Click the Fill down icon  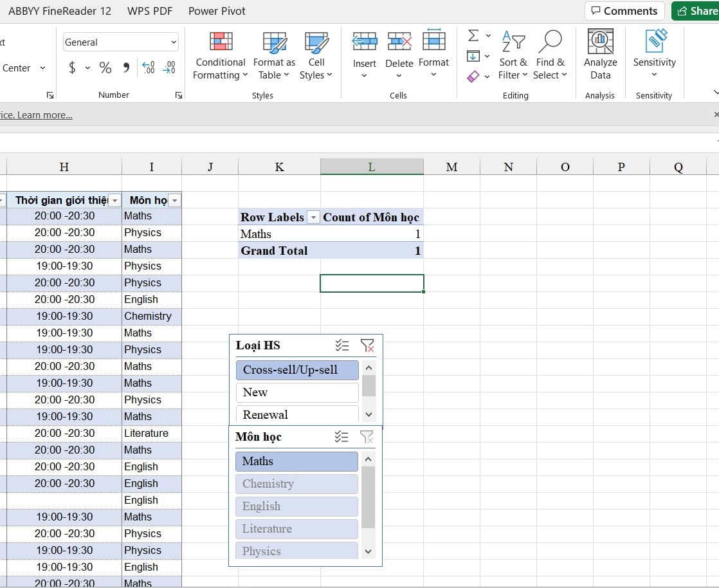[x=473, y=56]
